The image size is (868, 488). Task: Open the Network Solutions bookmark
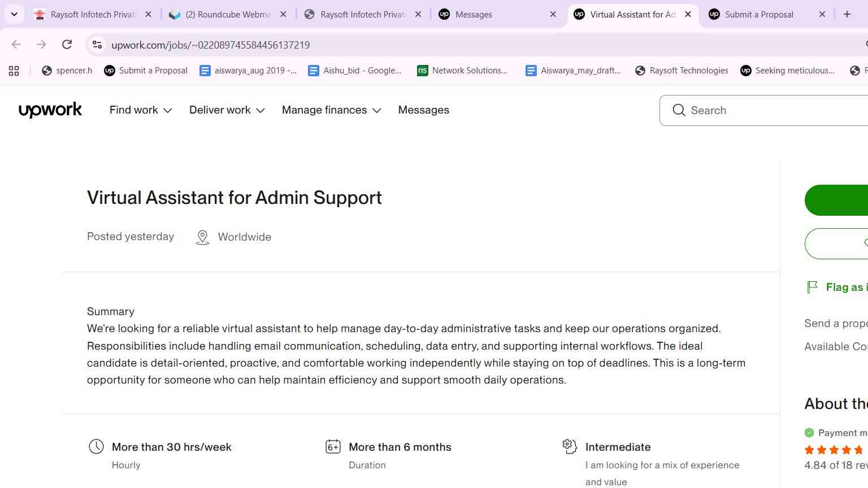(x=462, y=71)
